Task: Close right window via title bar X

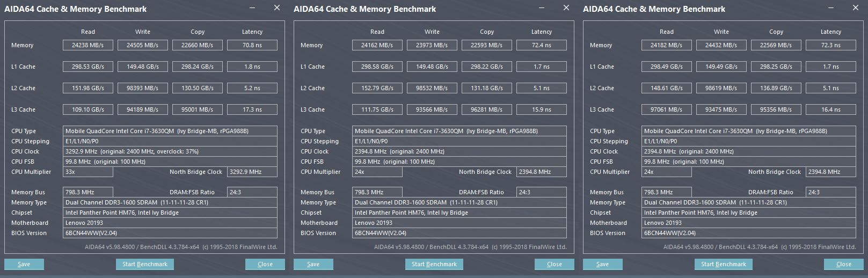Action: pyautogui.click(x=856, y=8)
